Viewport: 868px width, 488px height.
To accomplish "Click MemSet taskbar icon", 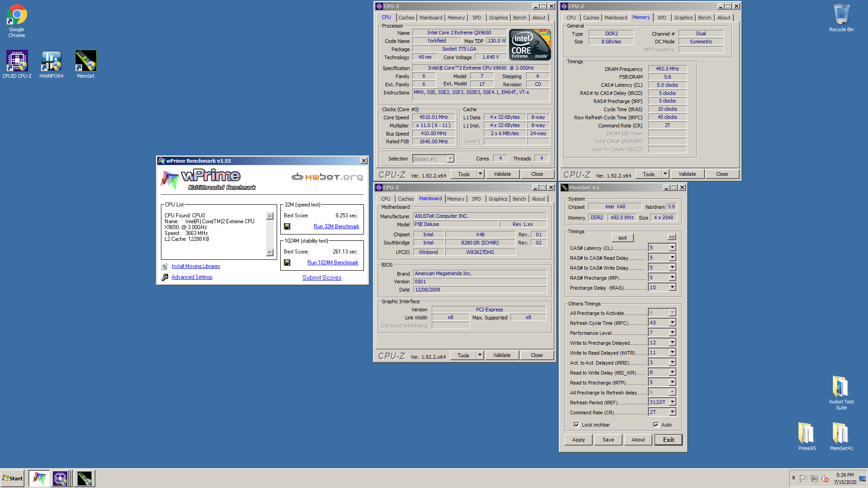I will pos(85,478).
